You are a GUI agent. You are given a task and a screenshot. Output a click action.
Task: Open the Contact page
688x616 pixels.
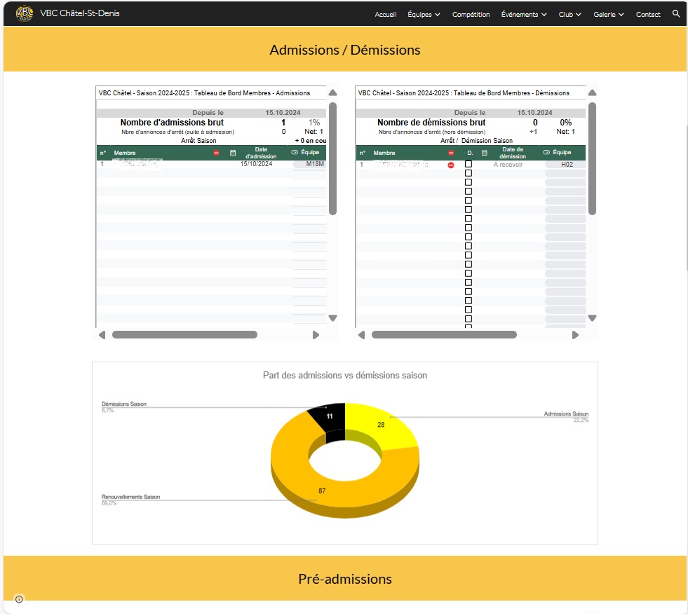tap(648, 15)
